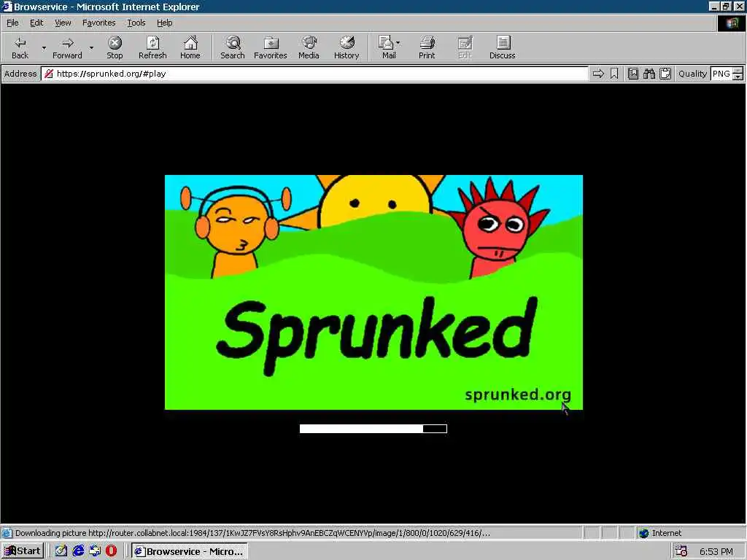This screenshot has width=747, height=560.
Task: Click the Go arrow next to the address bar
Action: (x=598, y=74)
